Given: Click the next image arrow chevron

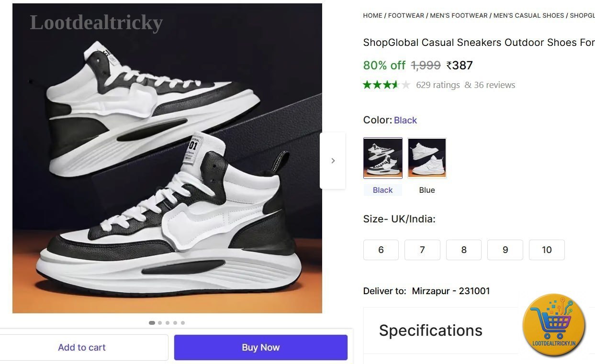Looking at the screenshot, I should 333,161.
